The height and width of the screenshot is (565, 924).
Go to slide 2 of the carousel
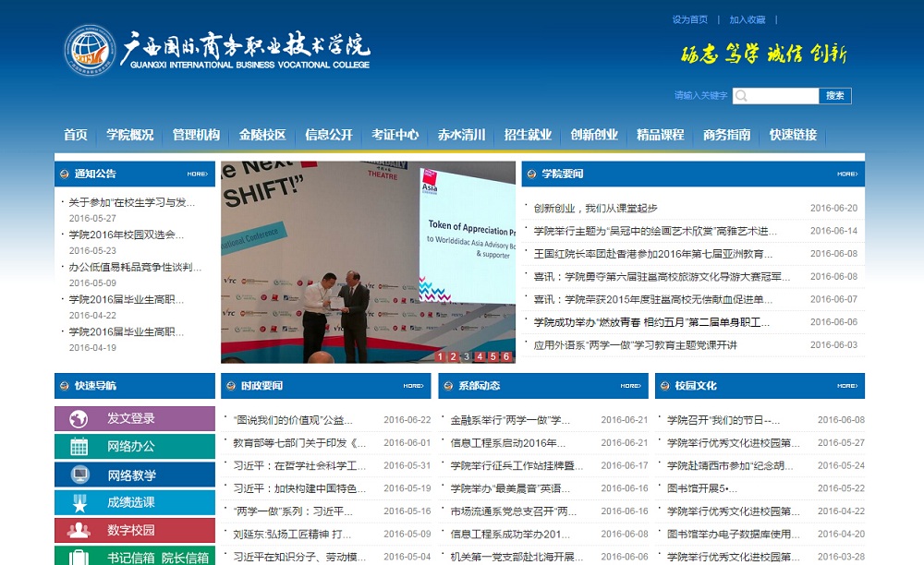pos(453,356)
